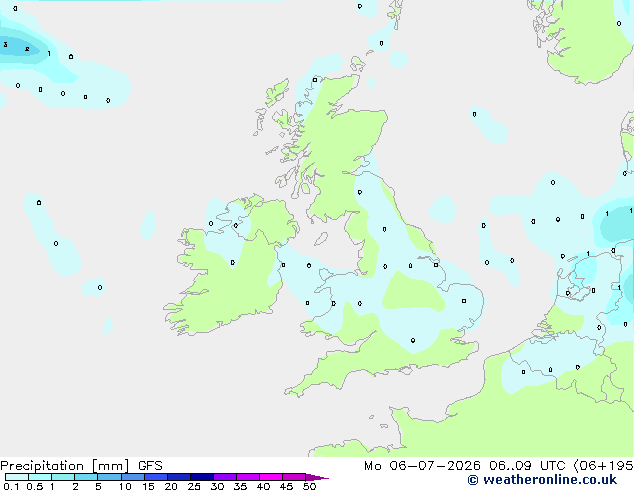This screenshot has width=634, height=490.
Task: Click the '0.5' legend scale label
Action: point(35,486)
